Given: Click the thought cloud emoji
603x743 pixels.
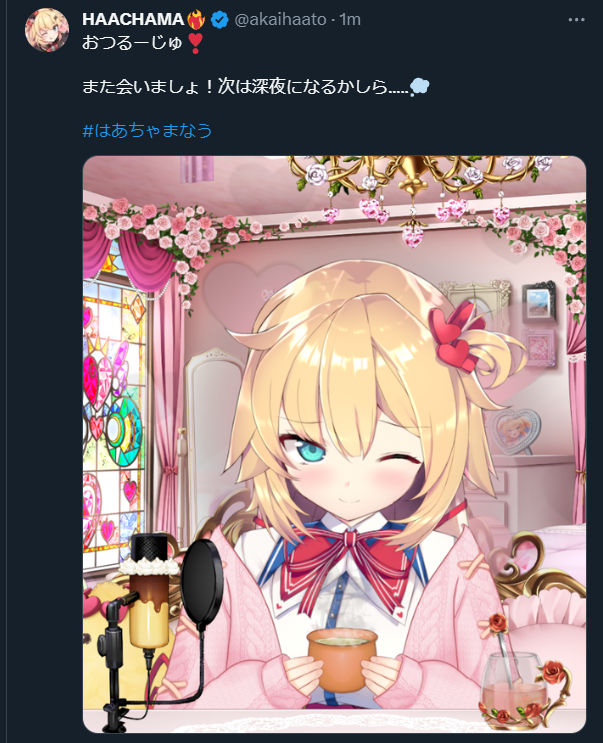Looking at the screenshot, I should tap(419, 87).
